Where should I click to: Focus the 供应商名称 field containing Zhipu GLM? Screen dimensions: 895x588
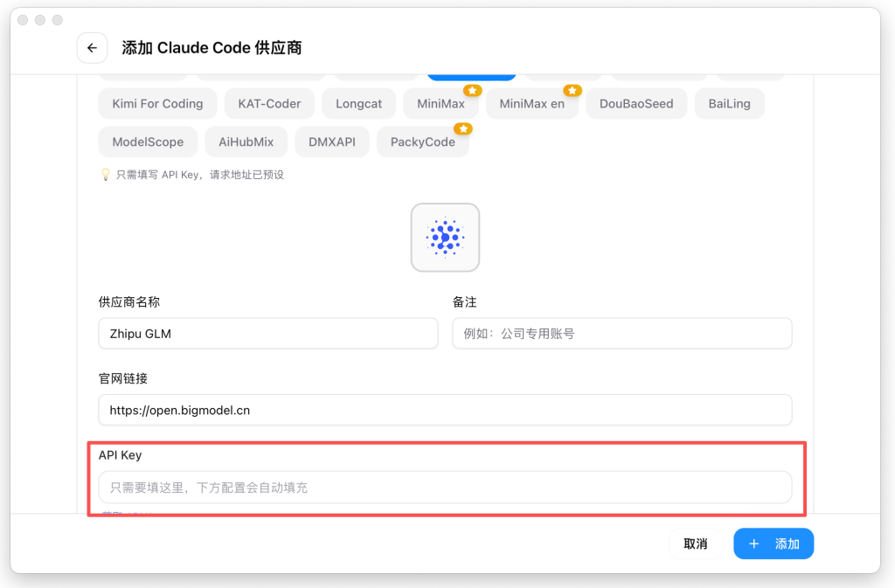coord(268,334)
